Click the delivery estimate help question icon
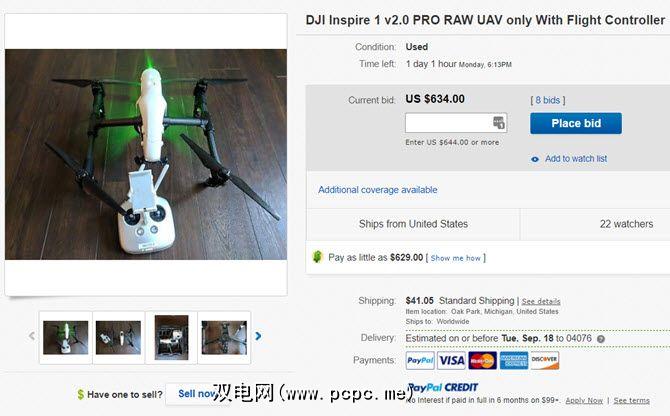The height and width of the screenshot is (416, 670). coord(601,339)
